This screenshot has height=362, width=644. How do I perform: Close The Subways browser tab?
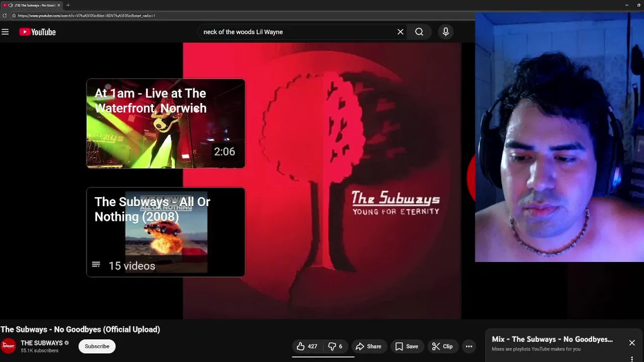[x=58, y=5]
